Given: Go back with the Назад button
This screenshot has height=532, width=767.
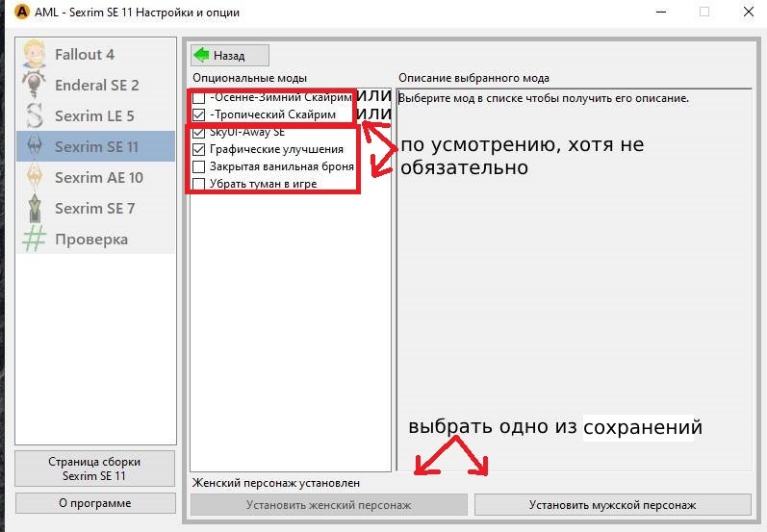Looking at the screenshot, I should coord(230,55).
